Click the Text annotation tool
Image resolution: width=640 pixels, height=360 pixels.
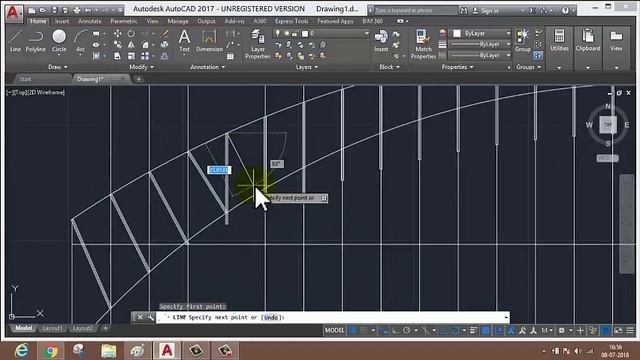point(184,41)
